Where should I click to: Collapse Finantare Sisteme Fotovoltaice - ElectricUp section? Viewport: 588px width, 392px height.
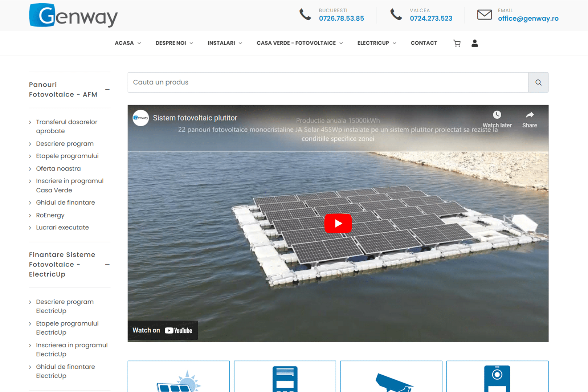click(x=107, y=265)
